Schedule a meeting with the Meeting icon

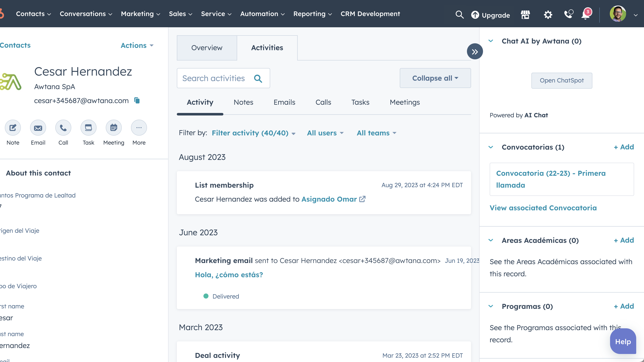coord(114,127)
